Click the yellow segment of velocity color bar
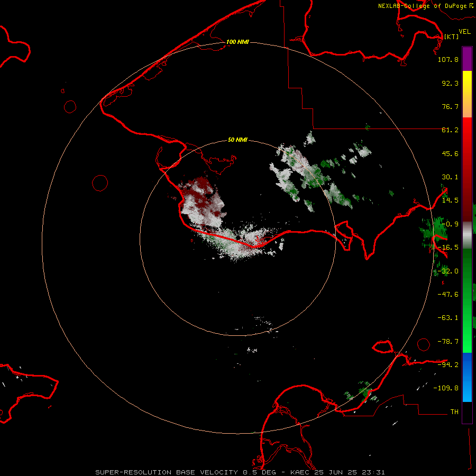476x476 pixels. (467, 82)
